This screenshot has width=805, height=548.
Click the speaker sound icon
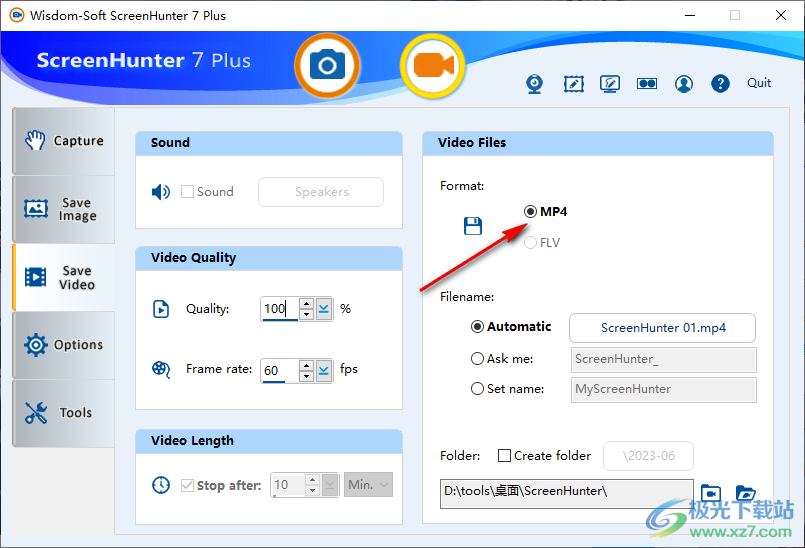pos(161,192)
